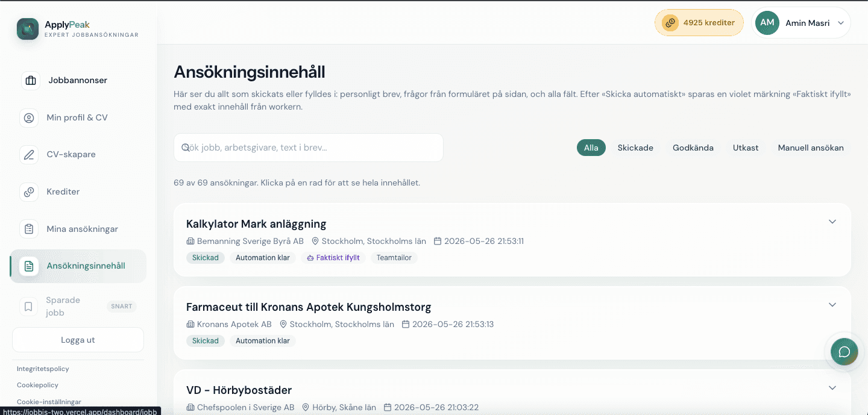
Task: Select the Godkända filter
Action: pos(693,148)
